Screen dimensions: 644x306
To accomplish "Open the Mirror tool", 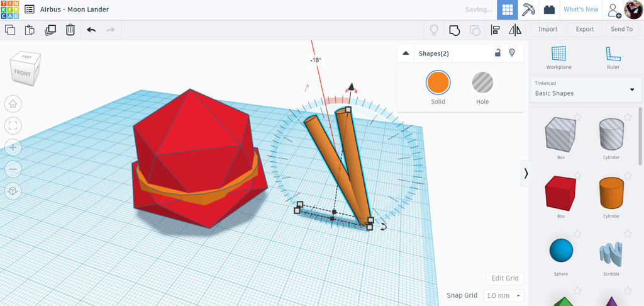I will click(x=515, y=30).
